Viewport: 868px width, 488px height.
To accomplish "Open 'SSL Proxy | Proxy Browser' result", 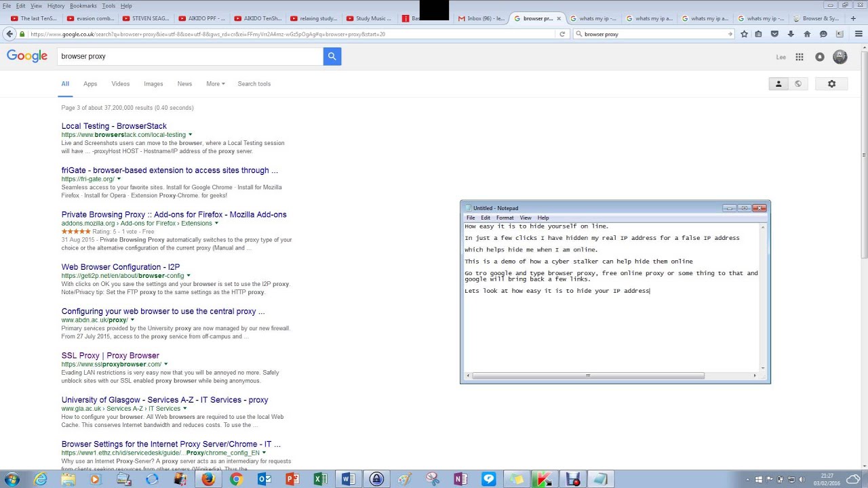I will [x=110, y=355].
